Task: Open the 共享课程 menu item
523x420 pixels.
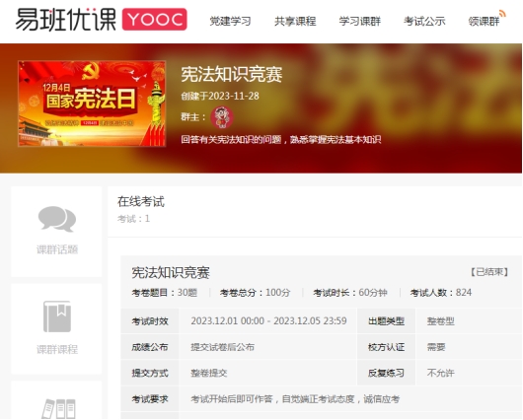Action: tap(295, 22)
